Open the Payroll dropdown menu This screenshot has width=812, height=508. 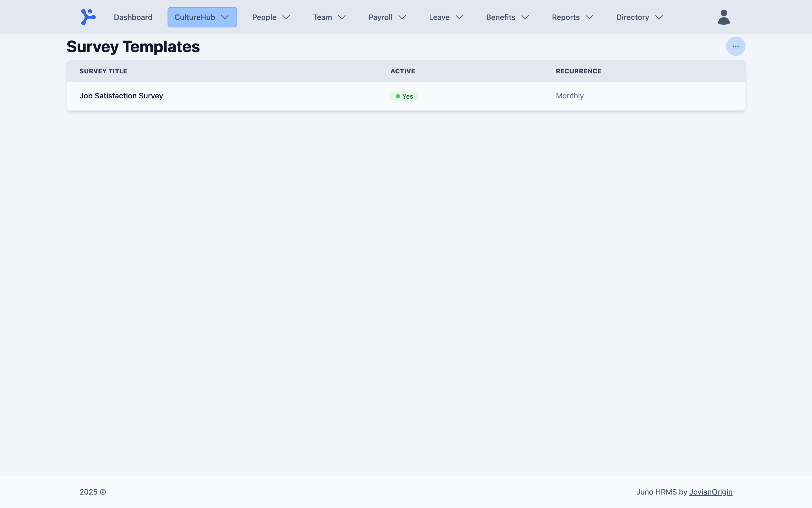387,17
